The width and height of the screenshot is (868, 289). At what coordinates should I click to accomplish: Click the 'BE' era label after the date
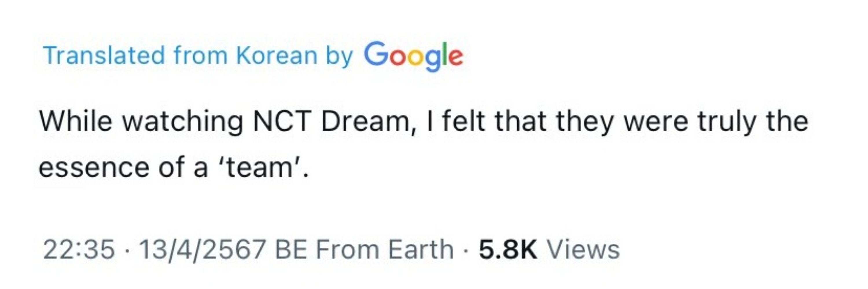(x=291, y=250)
